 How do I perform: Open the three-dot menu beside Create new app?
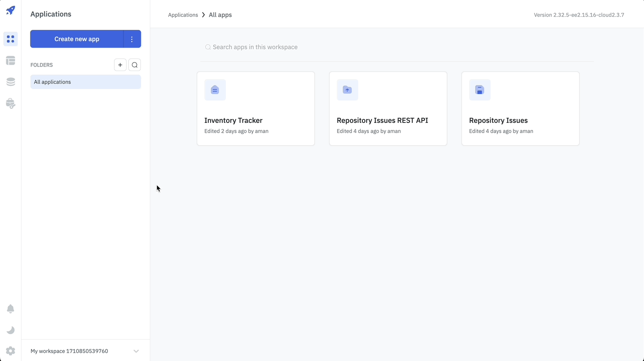coord(132,39)
